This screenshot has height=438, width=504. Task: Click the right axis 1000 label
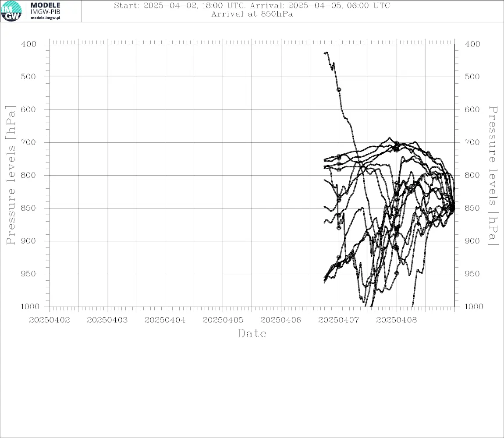tap(474, 307)
